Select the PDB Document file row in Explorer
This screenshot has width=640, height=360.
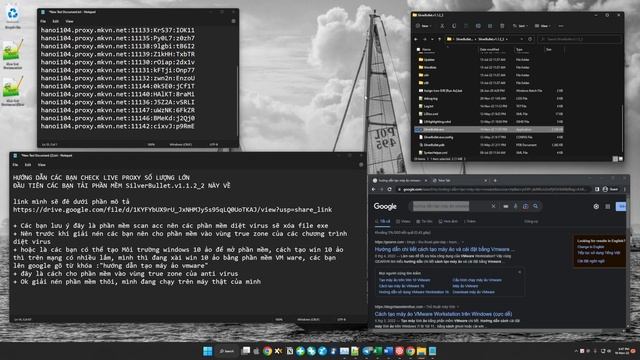pyautogui.click(x=489, y=145)
